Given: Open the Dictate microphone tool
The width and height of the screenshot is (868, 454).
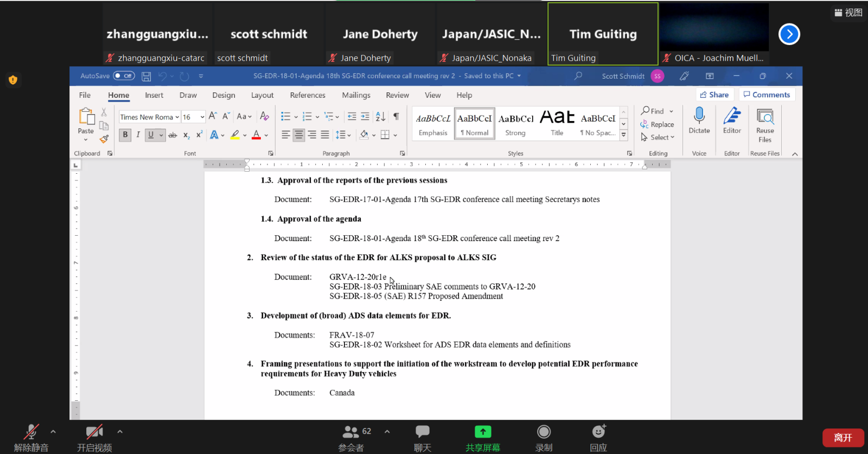Looking at the screenshot, I should (x=699, y=120).
